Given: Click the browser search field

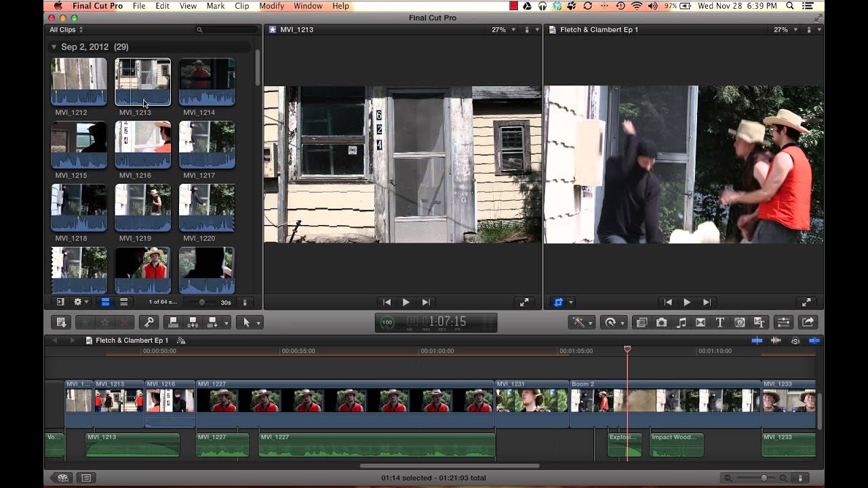Looking at the screenshot, I should click(226, 30).
